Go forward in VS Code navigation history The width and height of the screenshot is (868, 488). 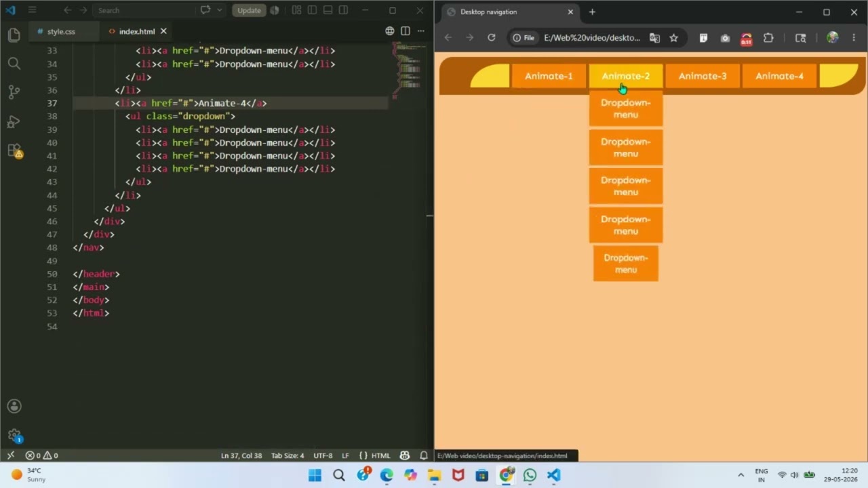pyautogui.click(x=83, y=10)
